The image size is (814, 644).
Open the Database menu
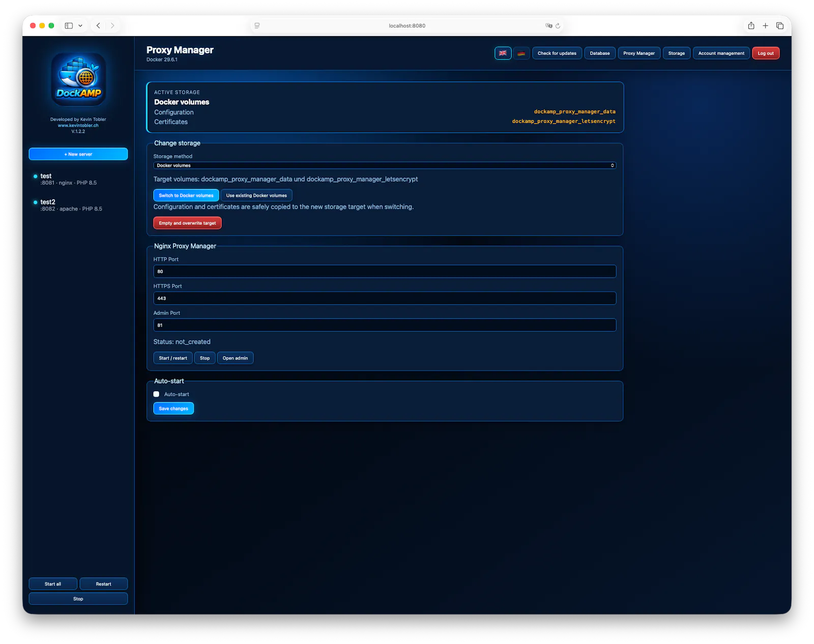pyautogui.click(x=600, y=53)
